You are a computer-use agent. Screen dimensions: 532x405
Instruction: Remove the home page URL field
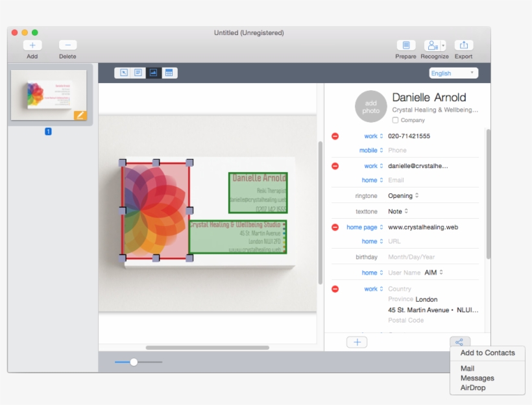pos(335,227)
